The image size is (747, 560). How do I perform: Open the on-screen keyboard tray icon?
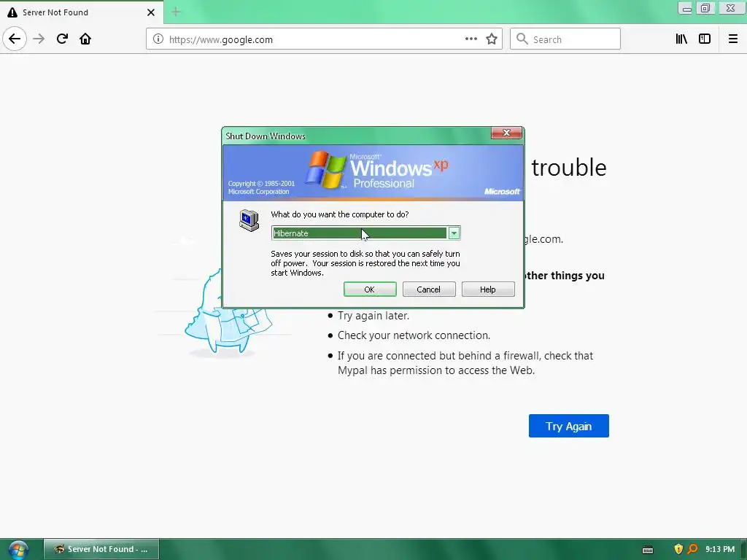click(648, 550)
